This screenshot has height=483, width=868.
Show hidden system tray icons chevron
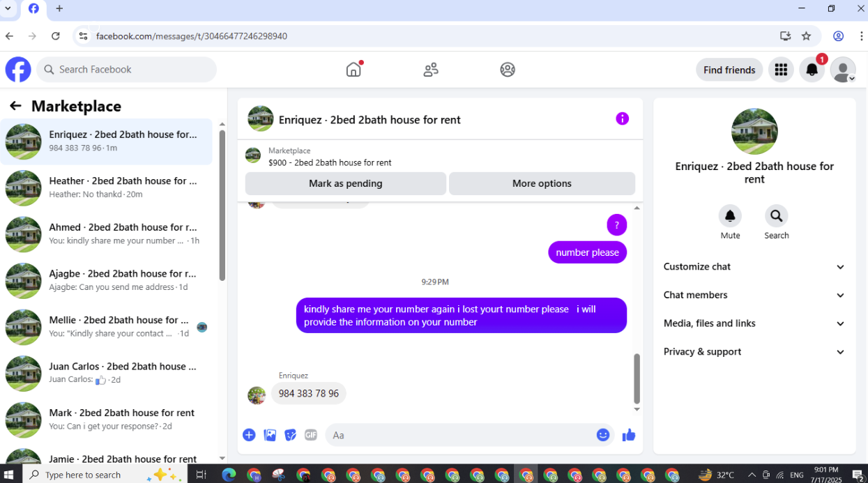tap(752, 475)
